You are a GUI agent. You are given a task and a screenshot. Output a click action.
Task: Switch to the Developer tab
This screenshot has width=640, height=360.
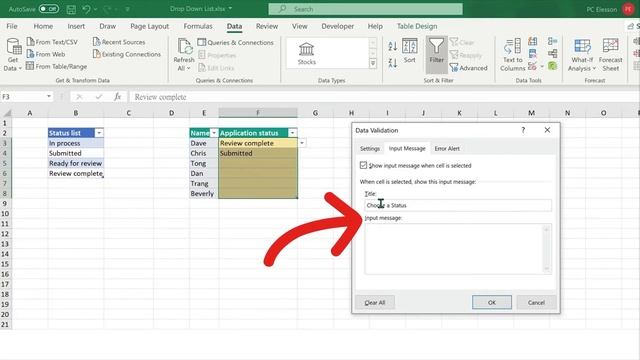click(338, 26)
